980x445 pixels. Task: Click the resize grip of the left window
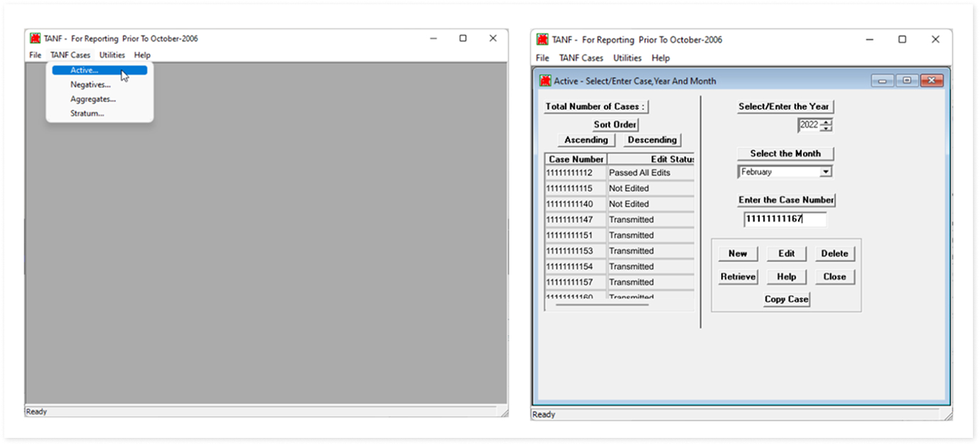coord(503,412)
